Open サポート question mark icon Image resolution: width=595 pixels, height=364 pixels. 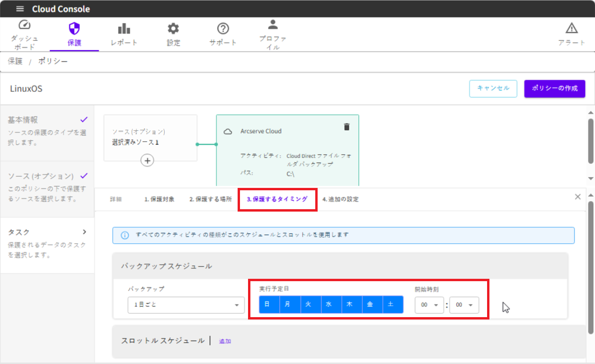[223, 28]
